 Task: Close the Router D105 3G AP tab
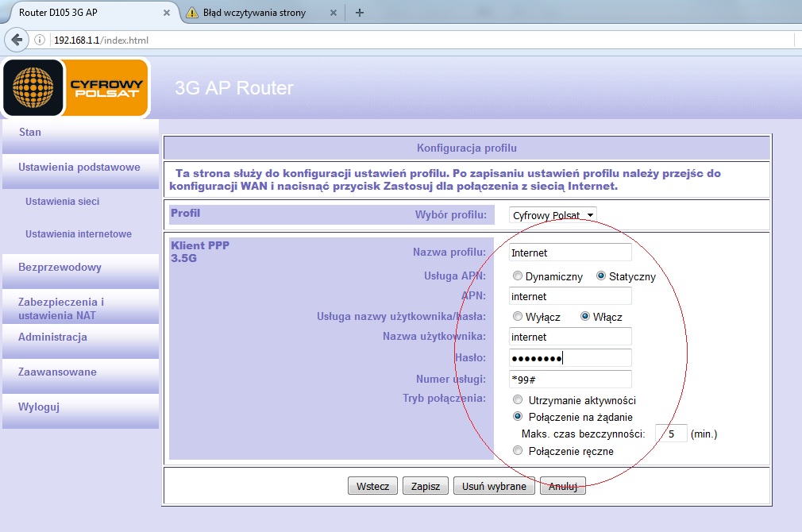point(166,13)
